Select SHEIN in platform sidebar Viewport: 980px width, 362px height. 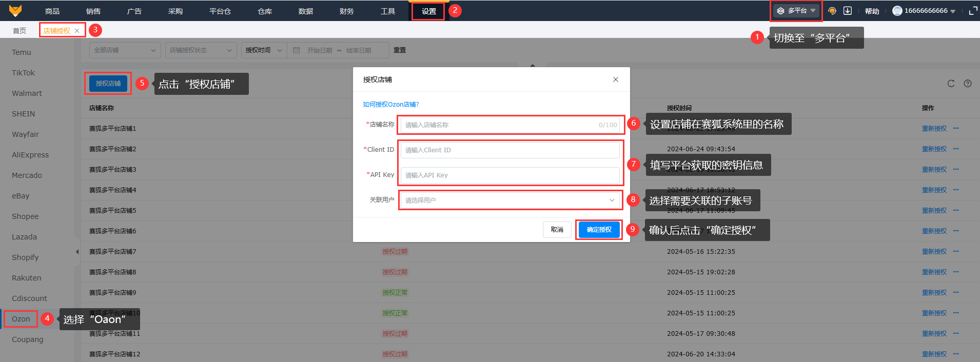coord(23,114)
